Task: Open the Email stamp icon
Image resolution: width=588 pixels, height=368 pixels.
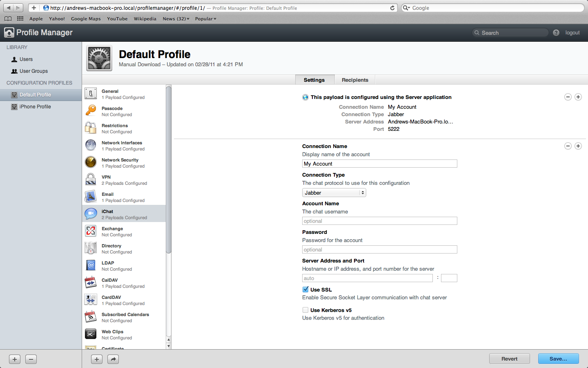Action: [91, 197]
